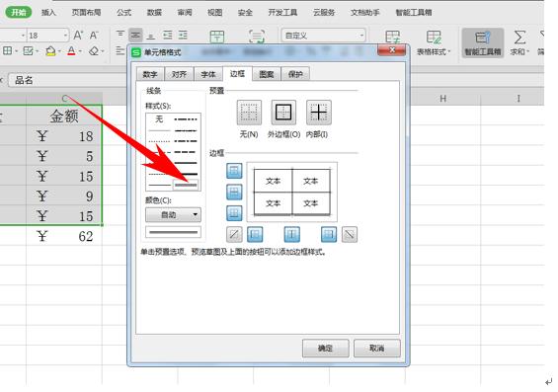Toggle the top border button
The height and width of the screenshot is (392, 558).
[234, 171]
